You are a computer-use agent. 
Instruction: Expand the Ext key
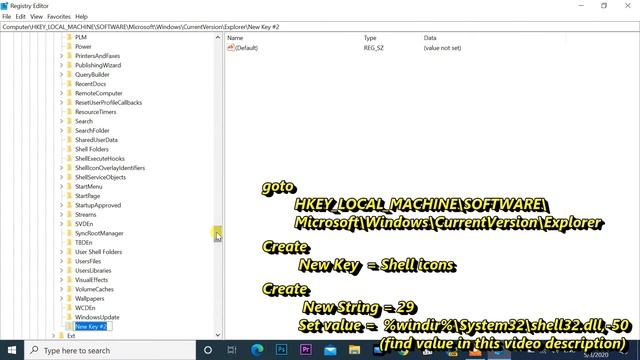[x=53, y=336]
